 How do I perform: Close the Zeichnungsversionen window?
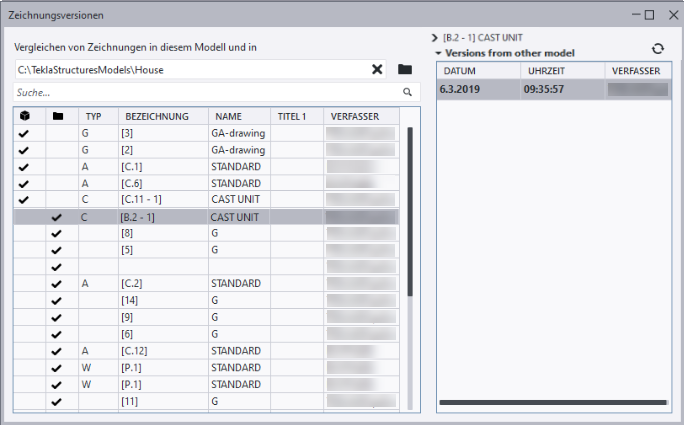pyautogui.click(x=673, y=15)
